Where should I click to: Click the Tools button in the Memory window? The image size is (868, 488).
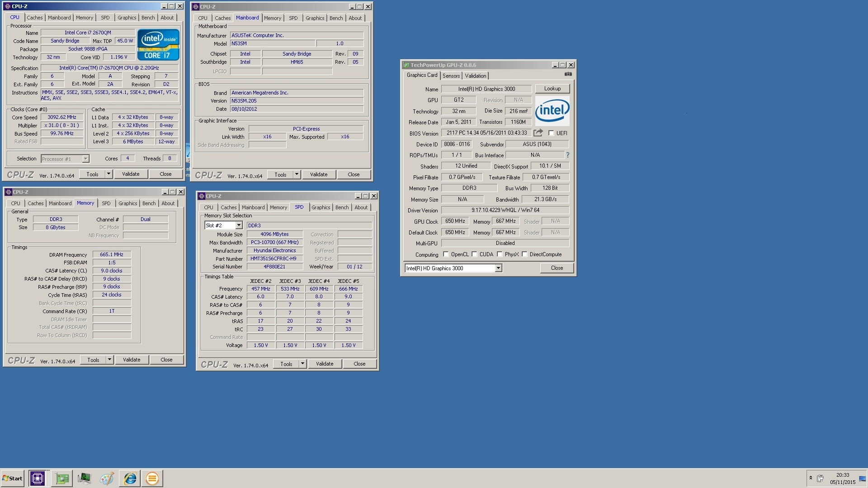tap(93, 360)
